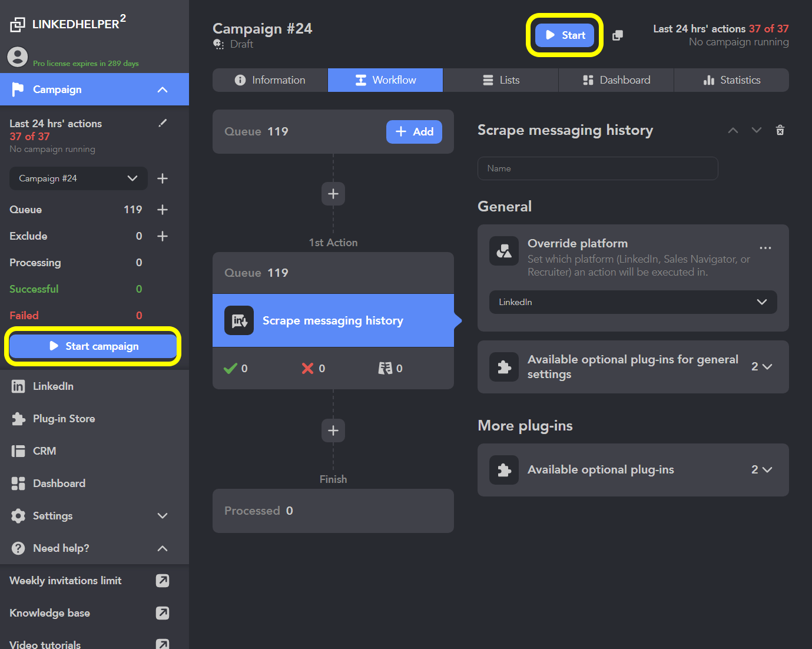Screen dimensions: 812x649
Task: Click the Scrape messaging history action icon
Action: [x=239, y=320]
